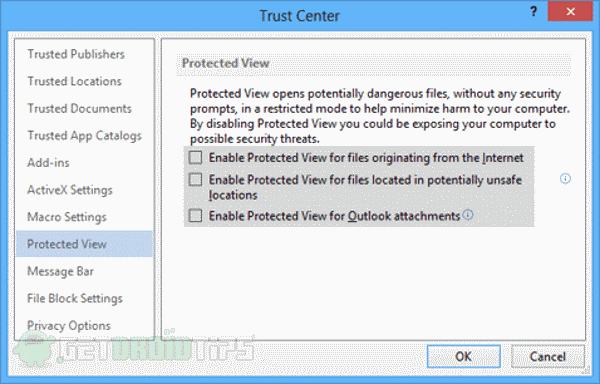Open Trusted App Catalogs page
This screenshot has height=384, width=600.
coord(84,136)
